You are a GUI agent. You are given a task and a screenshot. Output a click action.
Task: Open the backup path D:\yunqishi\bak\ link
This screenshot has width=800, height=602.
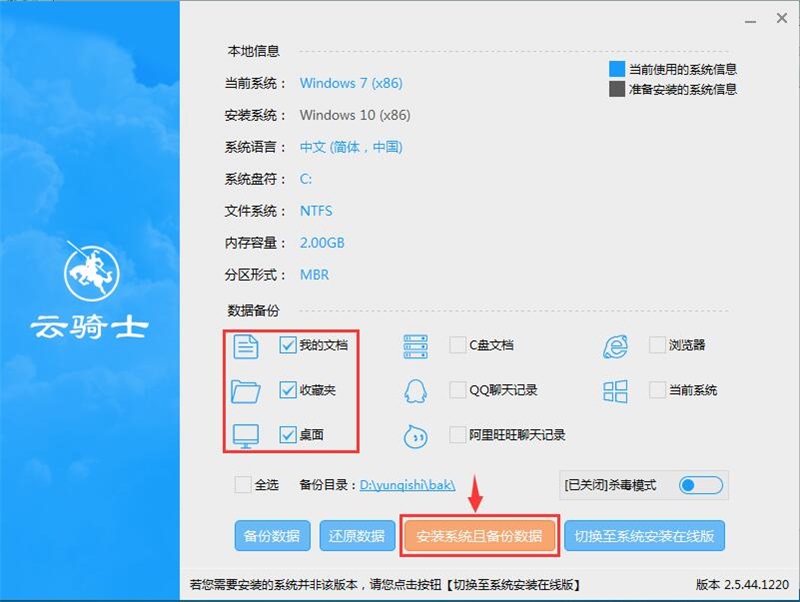[407, 485]
